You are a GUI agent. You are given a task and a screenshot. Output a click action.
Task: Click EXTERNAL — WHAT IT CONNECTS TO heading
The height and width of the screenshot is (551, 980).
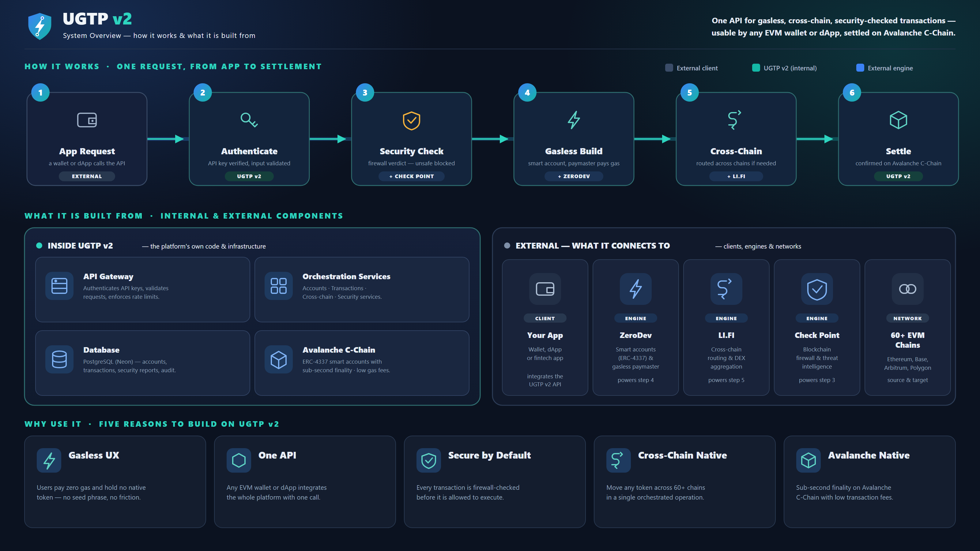point(592,246)
